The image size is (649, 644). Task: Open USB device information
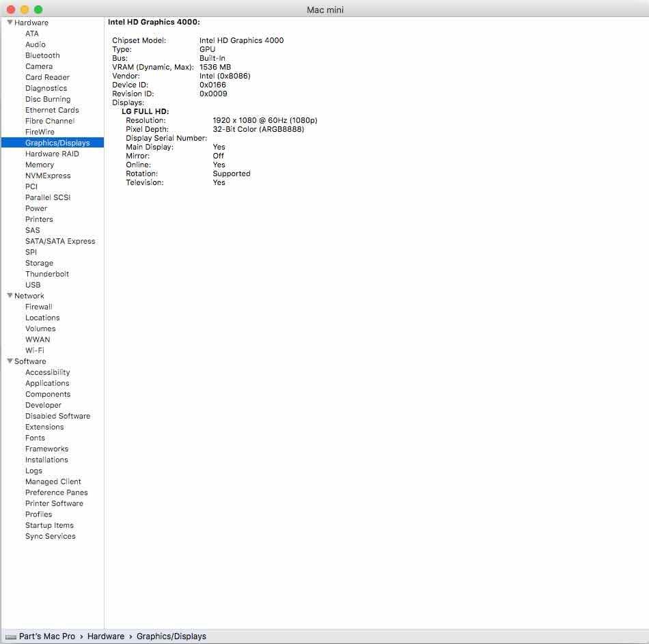(33, 285)
